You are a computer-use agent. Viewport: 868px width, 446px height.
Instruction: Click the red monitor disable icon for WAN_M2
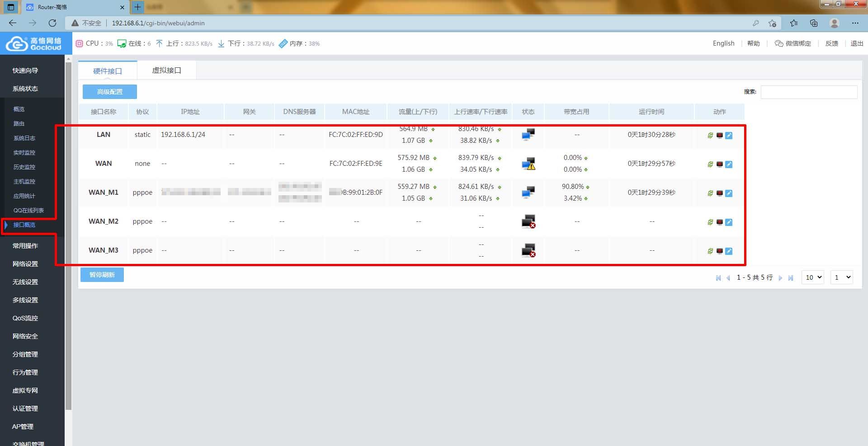720,222
